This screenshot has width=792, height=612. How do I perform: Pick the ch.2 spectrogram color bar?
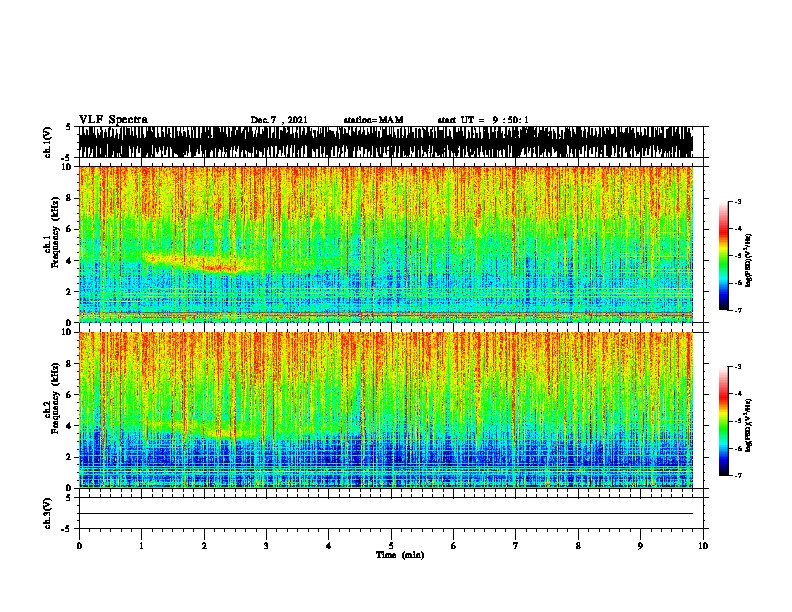(x=724, y=421)
